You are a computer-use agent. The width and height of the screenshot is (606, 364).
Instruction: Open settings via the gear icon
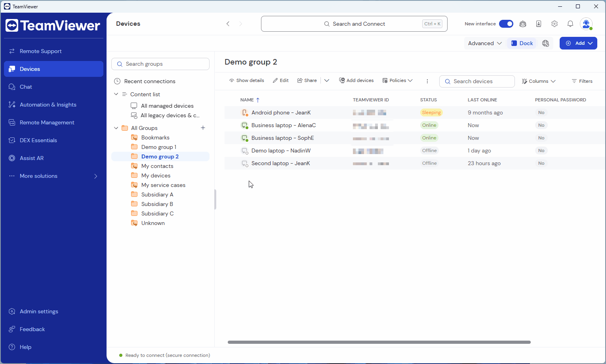pyautogui.click(x=555, y=24)
